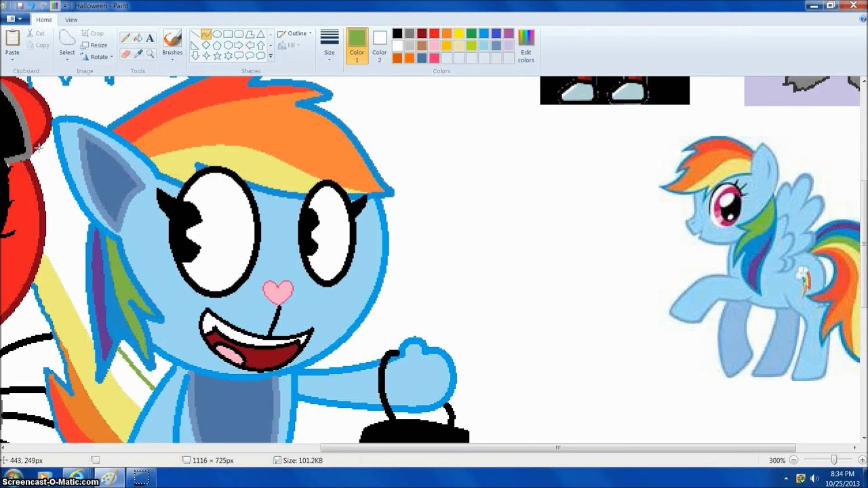Viewport: 868px width, 488px height.
Task: Zoom out with the minus button
Action: 793,460
